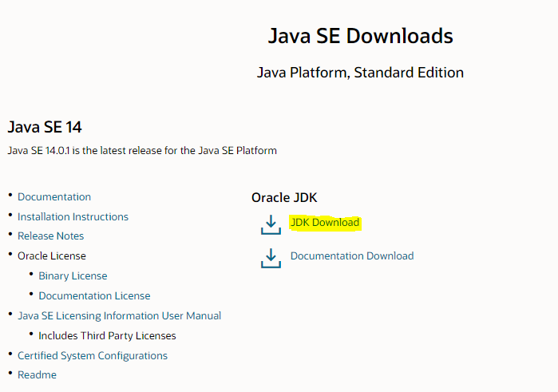Click the JDK Download arrow icon

tap(271, 224)
